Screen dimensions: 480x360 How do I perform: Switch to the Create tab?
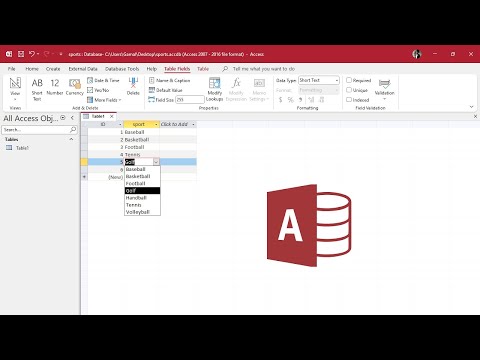pyautogui.click(x=53, y=69)
